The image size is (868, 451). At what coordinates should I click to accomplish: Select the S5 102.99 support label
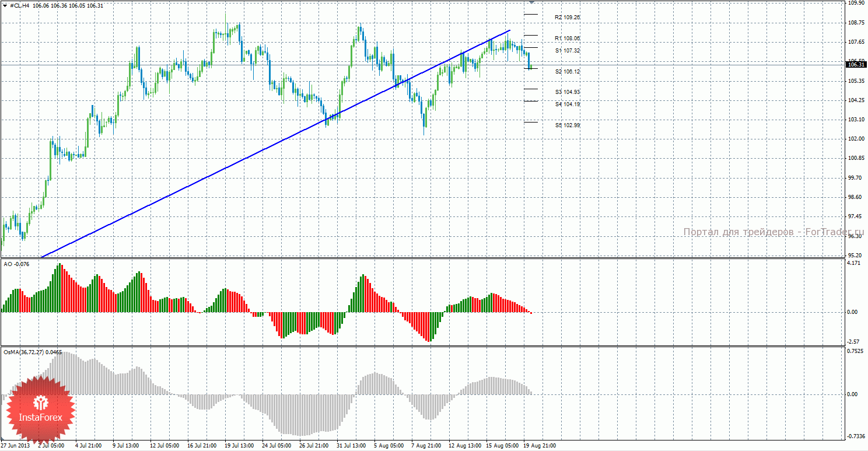point(568,125)
